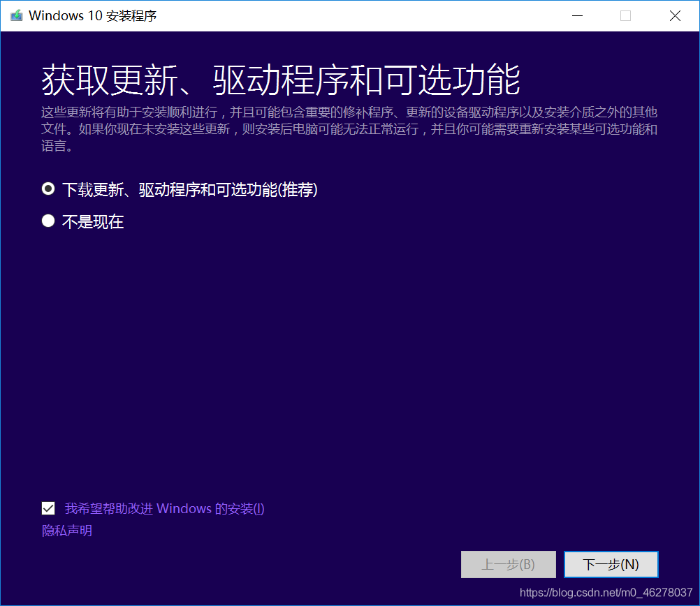Open the 隐私声明 link
Image resolution: width=700 pixels, height=606 pixels.
[x=67, y=531]
